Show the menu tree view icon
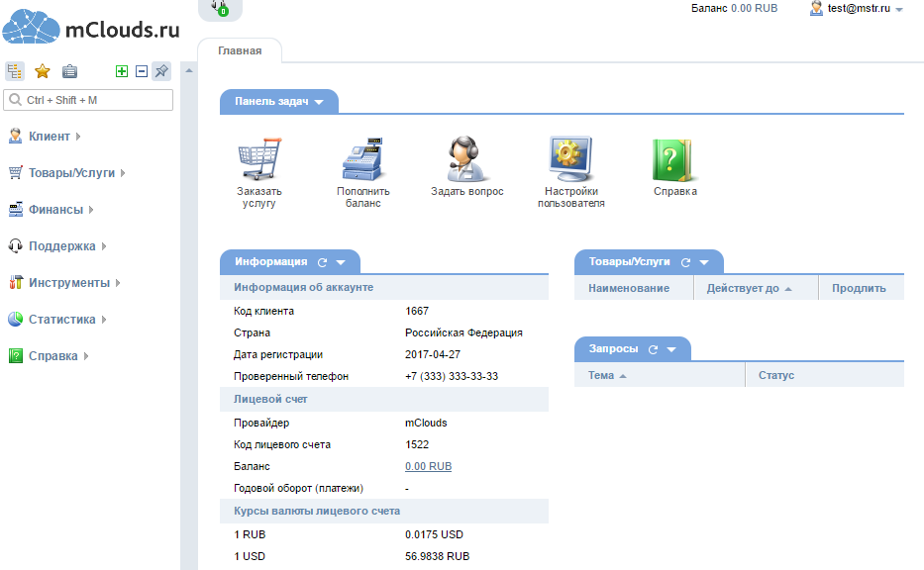924x570 pixels. [x=15, y=71]
